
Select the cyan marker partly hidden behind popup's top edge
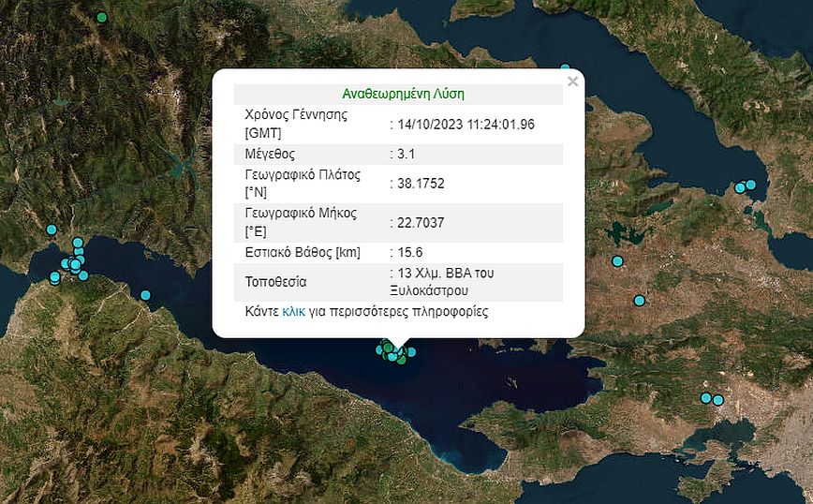(565, 68)
